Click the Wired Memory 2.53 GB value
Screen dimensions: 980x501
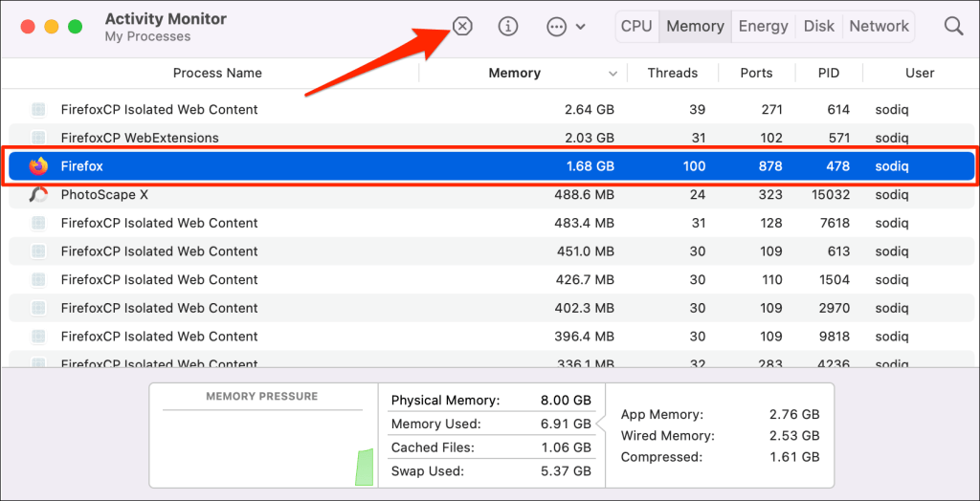793,435
